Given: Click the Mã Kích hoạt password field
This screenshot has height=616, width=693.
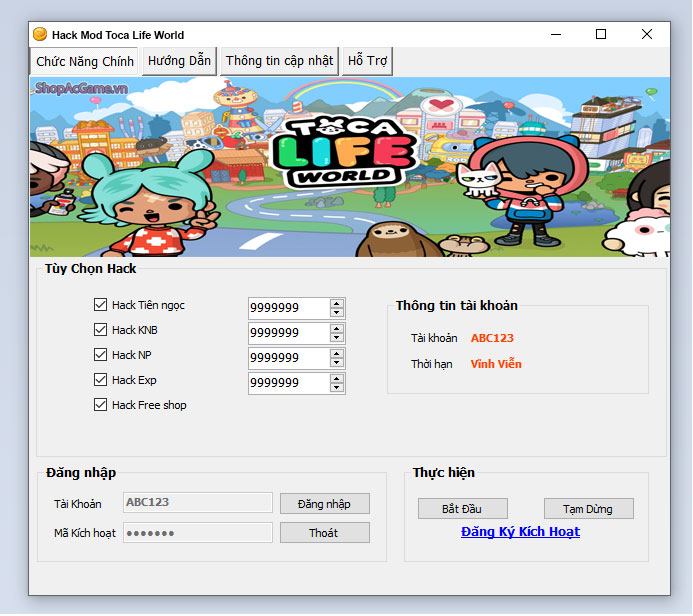Looking at the screenshot, I should 198,533.
